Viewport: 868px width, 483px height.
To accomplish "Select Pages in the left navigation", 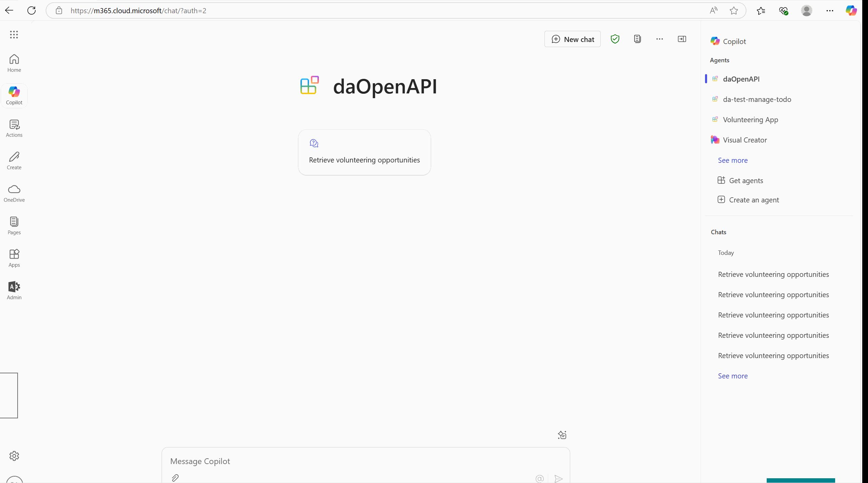I will click(x=14, y=225).
